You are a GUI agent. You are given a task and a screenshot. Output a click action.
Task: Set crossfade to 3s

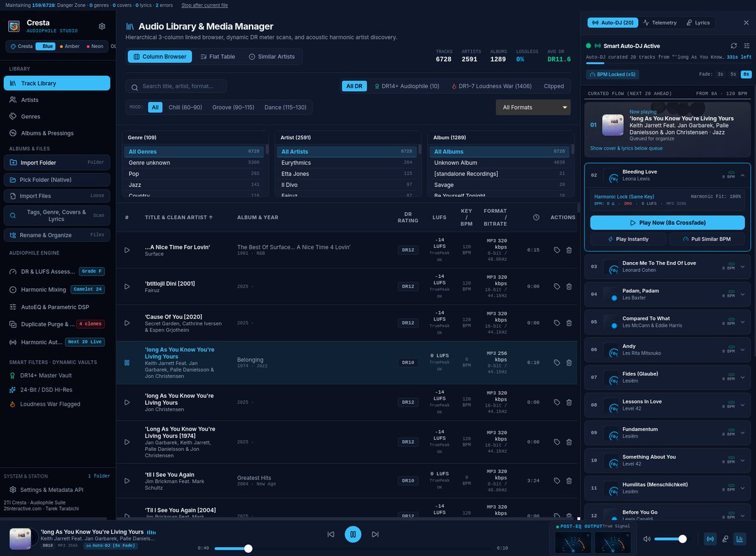(720, 74)
